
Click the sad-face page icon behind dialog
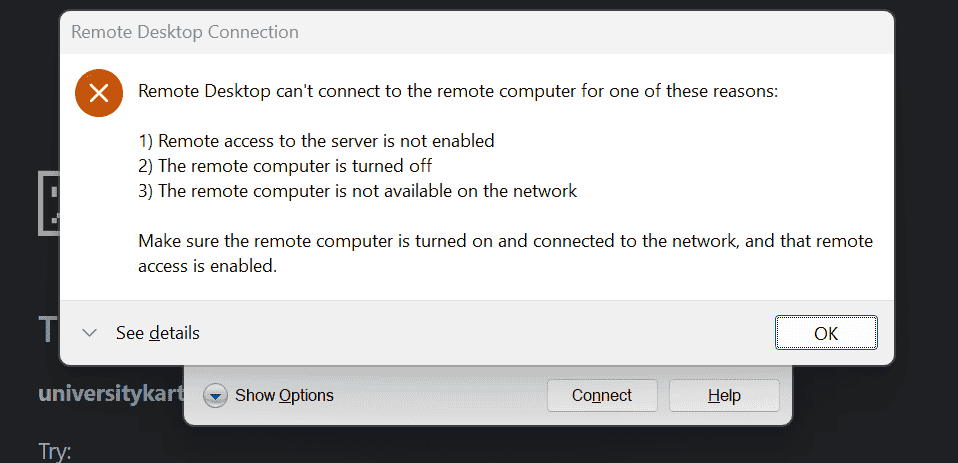(x=48, y=203)
